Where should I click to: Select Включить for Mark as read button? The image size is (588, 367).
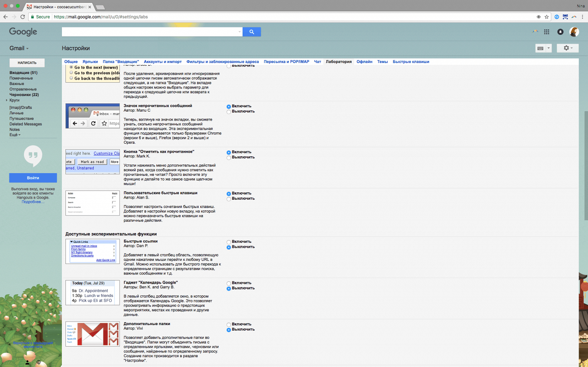coord(229,152)
